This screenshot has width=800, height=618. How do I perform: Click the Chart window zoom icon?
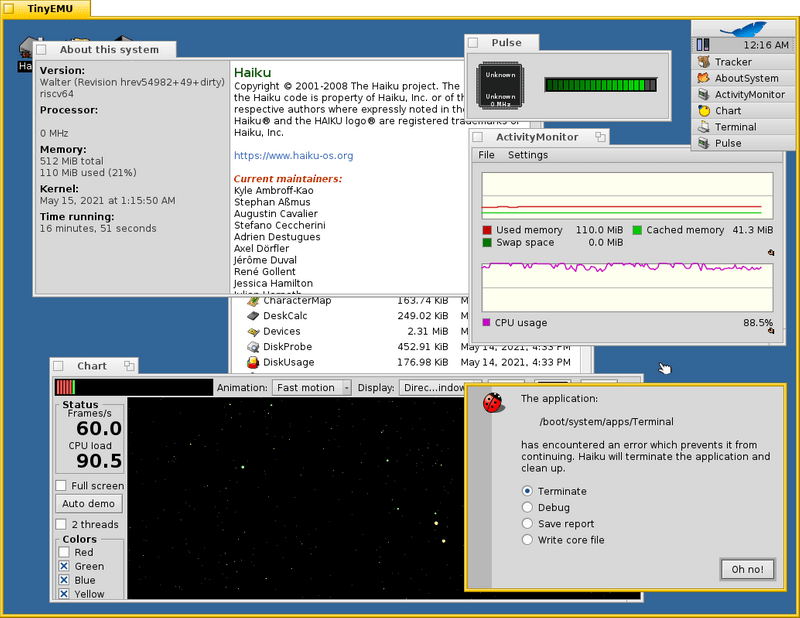click(x=129, y=366)
